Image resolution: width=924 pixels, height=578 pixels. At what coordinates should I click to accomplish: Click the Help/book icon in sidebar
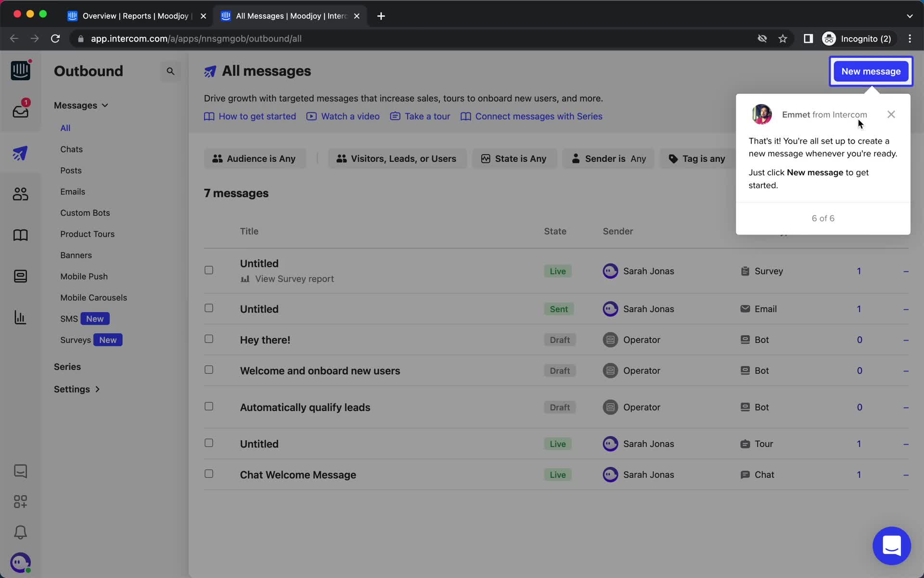(x=19, y=236)
